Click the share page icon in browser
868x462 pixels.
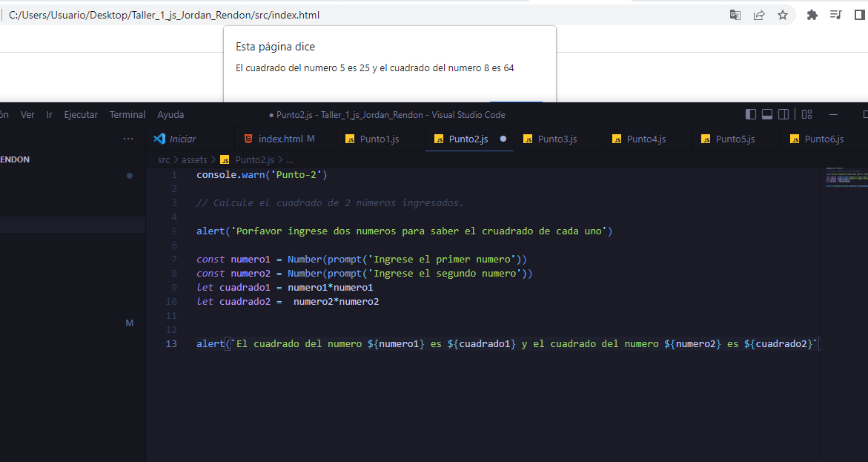759,15
